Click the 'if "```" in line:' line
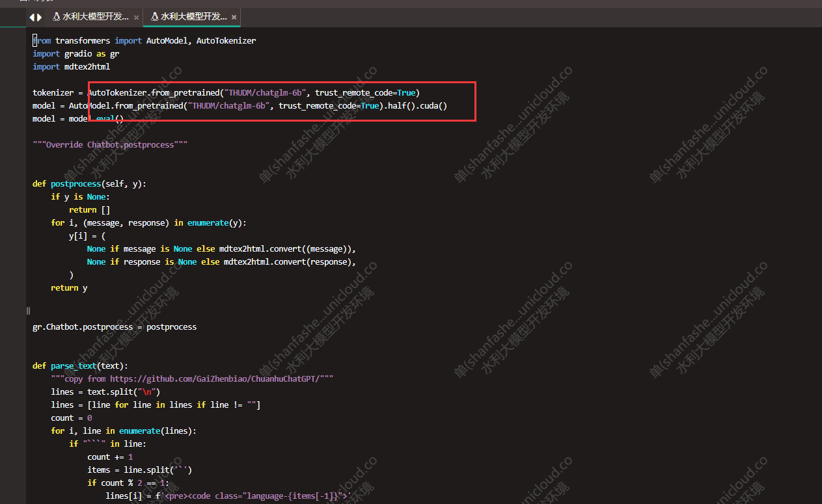This screenshot has width=822, height=504. click(x=108, y=444)
